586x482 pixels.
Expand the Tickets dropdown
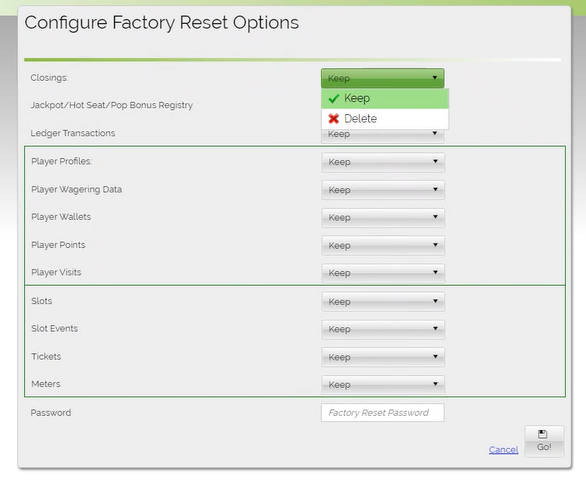click(x=383, y=357)
